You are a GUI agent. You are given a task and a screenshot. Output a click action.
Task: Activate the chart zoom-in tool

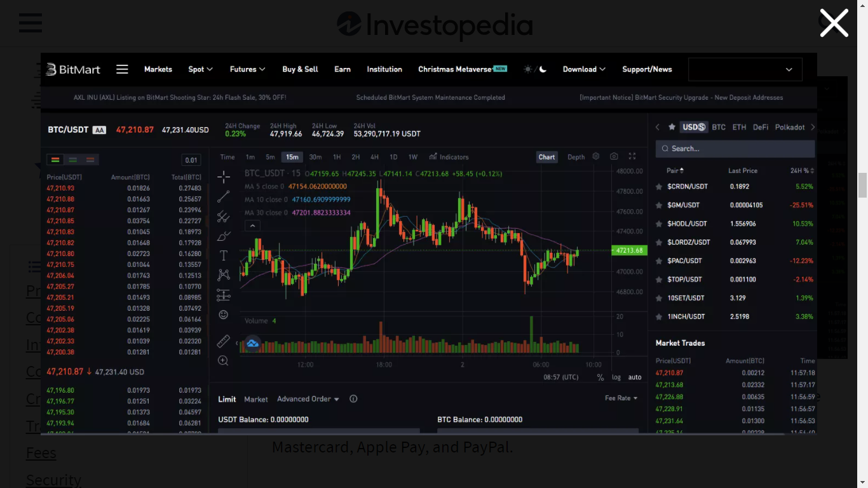[x=224, y=361]
